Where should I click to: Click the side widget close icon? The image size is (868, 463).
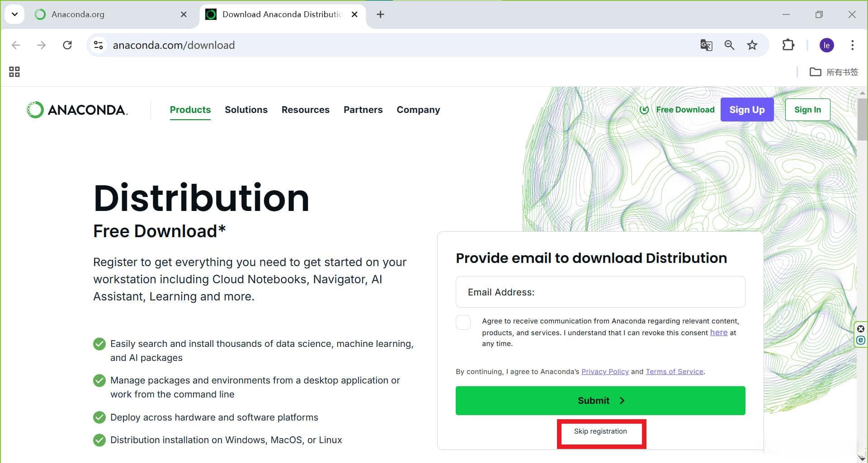click(861, 329)
